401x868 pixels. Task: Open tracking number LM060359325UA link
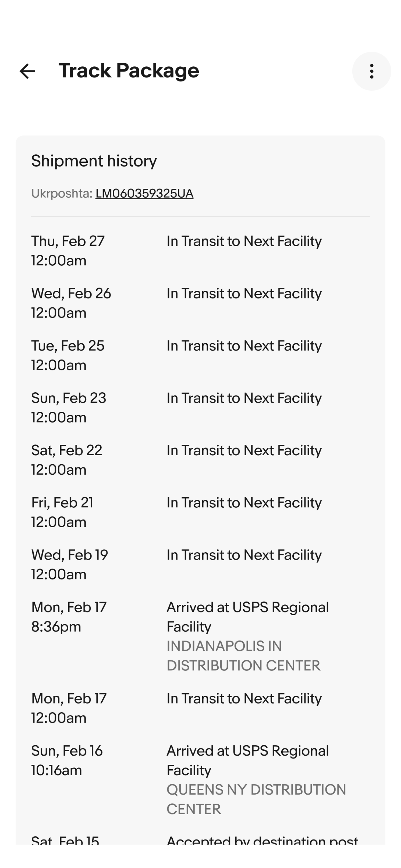click(x=144, y=193)
